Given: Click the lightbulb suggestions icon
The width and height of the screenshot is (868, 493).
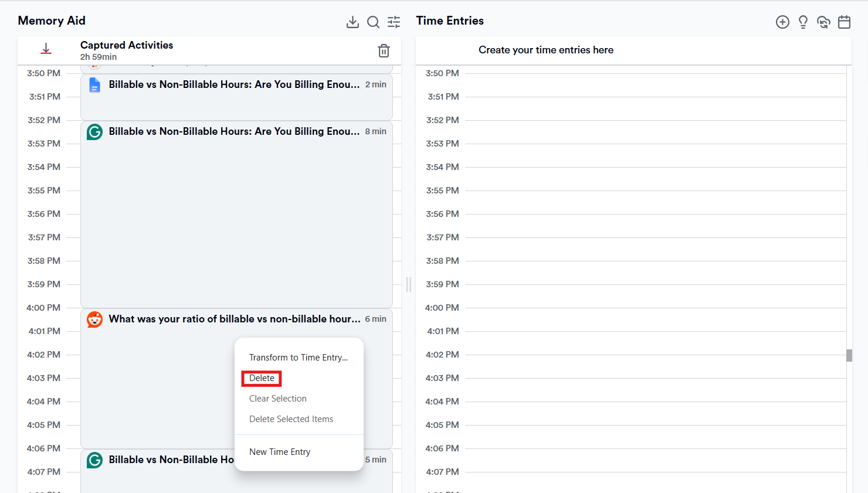Looking at the screenshot, I should 803,22.
